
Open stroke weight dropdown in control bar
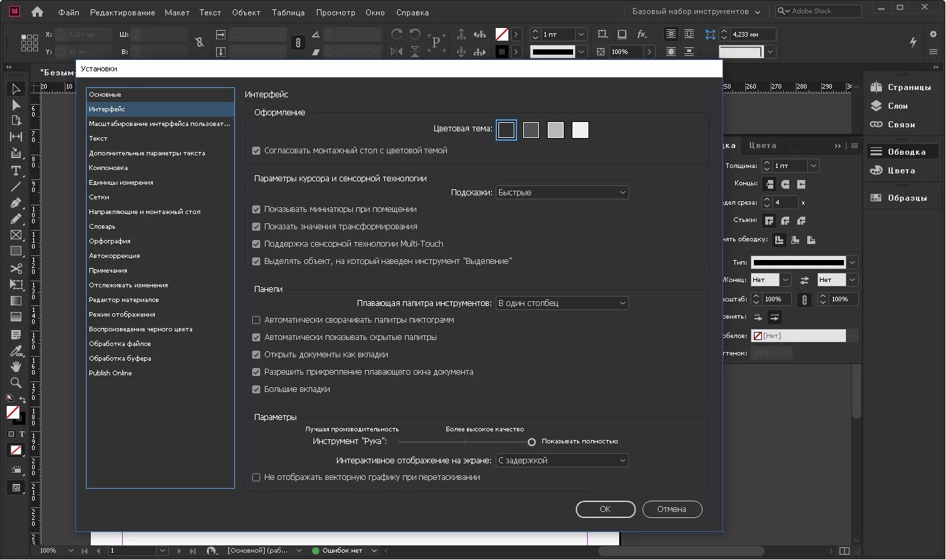point(582,34)
